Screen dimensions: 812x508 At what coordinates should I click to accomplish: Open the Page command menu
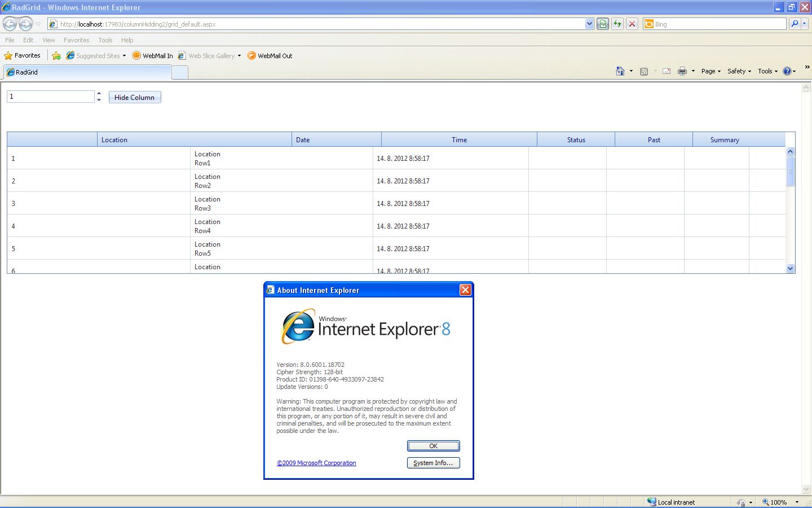(710, 71)
